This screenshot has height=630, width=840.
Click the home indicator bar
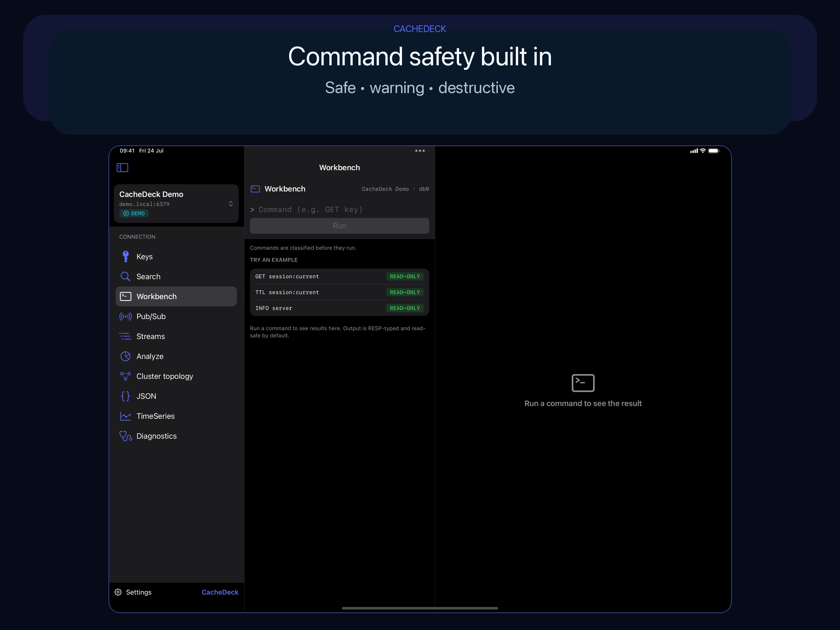(420, 608)
